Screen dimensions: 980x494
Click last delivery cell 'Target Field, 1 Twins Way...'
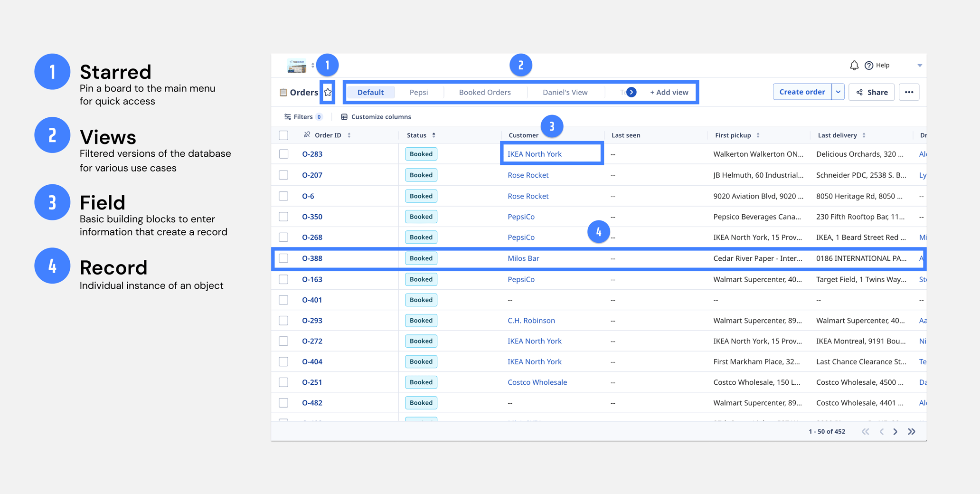click(861, 279)
